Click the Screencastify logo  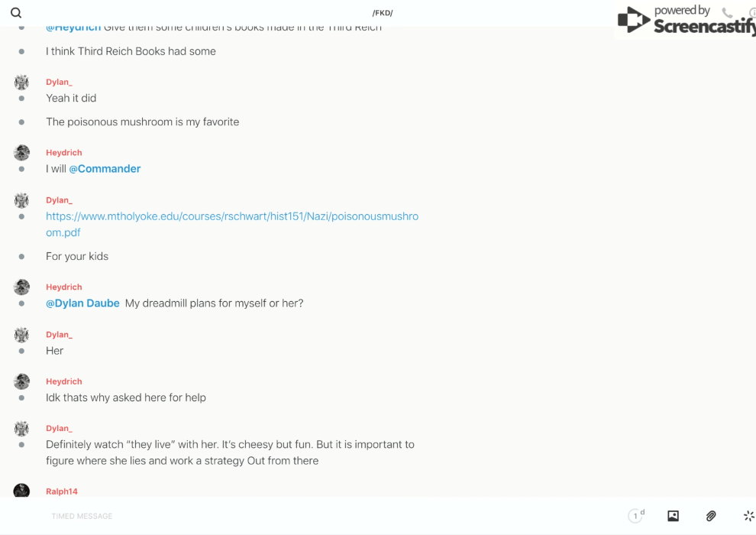pyautogui.click(x=683, y=21)
